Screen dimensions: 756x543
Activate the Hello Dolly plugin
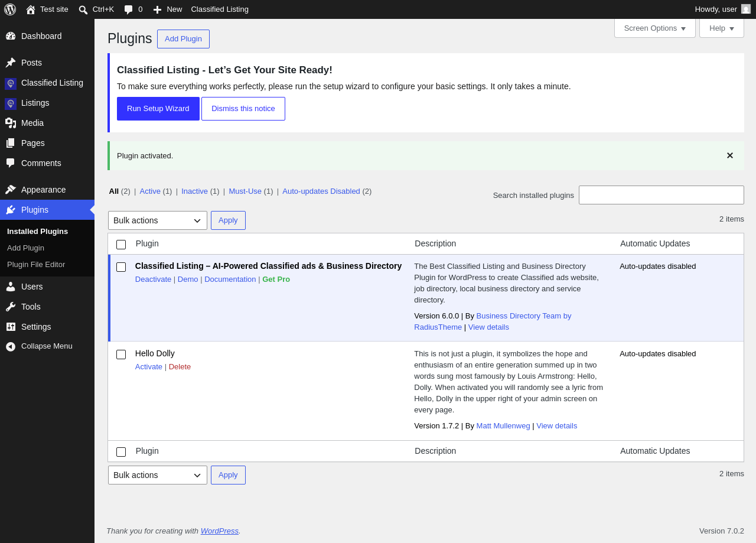point(149,367)
